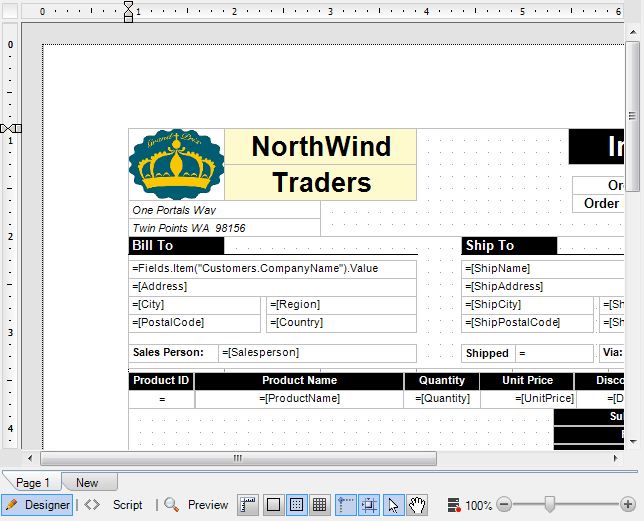Select the crown logo image
Image resolution: width=644 pixels, height=521 pixels.
click(x=177, y=165)
